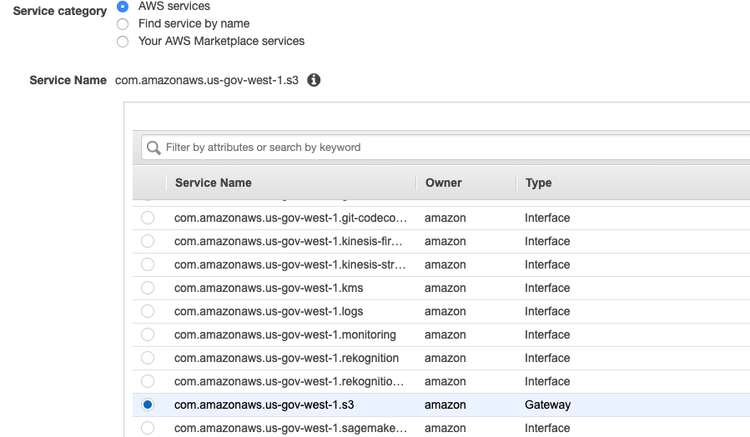Select the us-gov-west-1.logs service radio
The height and width of the screenshot is (437, 750).
[x=148, y=311]
